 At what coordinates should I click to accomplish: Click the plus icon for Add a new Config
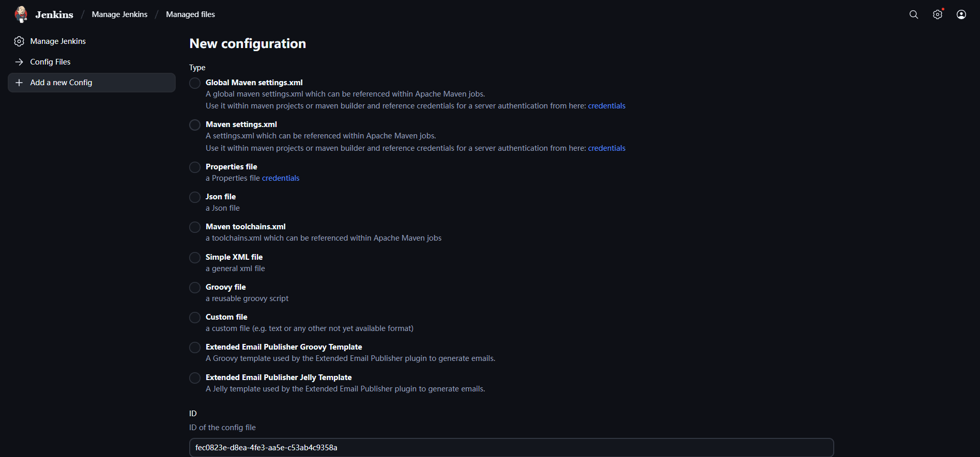19,83
